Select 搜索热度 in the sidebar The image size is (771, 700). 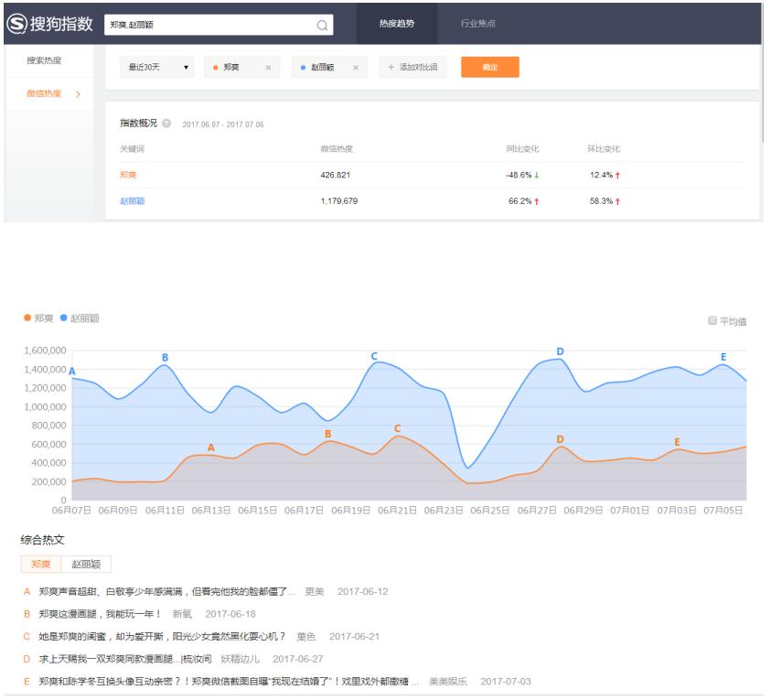(x=44, y=61)
